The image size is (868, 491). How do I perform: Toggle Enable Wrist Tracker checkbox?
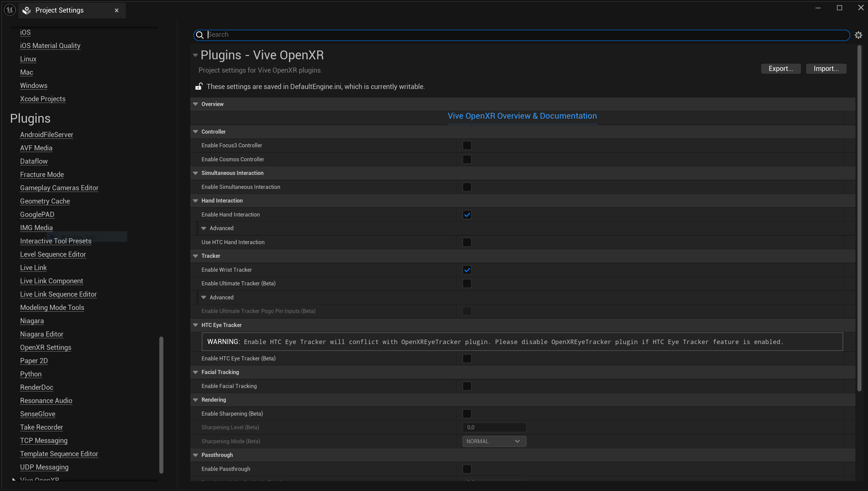coord(467,269)
